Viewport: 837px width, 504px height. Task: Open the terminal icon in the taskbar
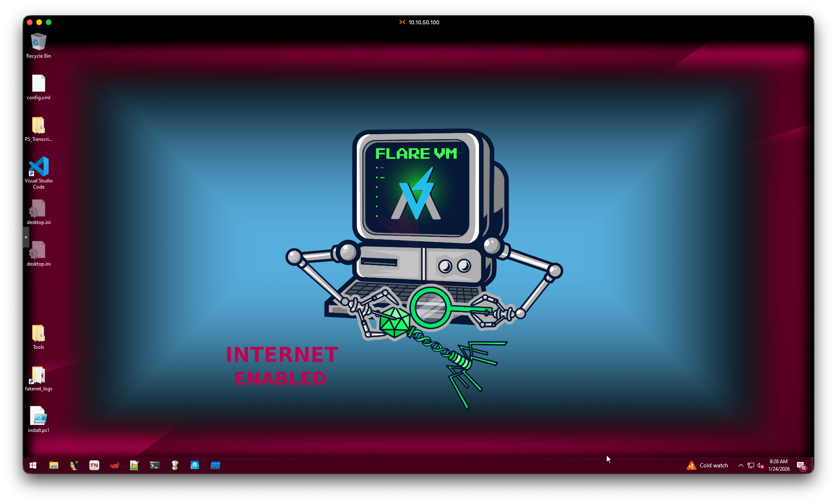tap(154, 465)
